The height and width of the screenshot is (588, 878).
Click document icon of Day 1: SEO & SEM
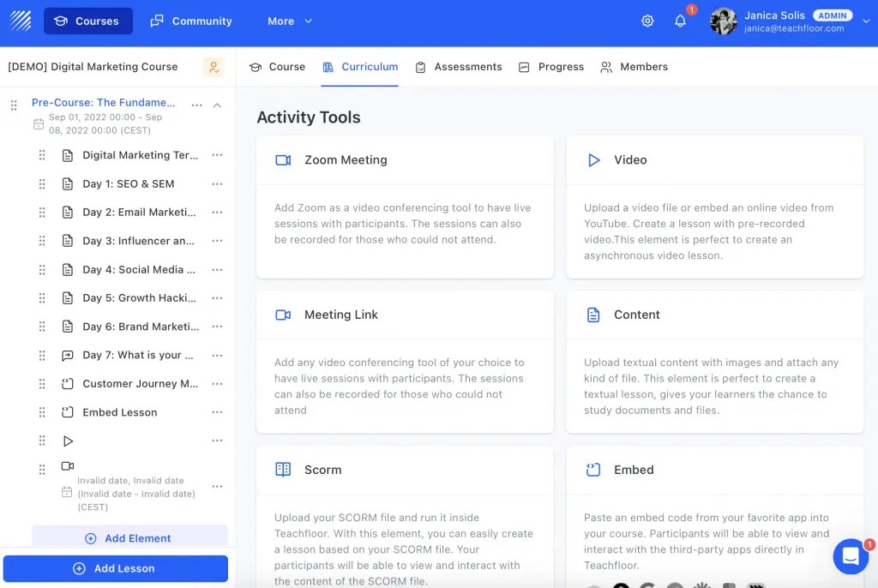(x=67, y=183)
